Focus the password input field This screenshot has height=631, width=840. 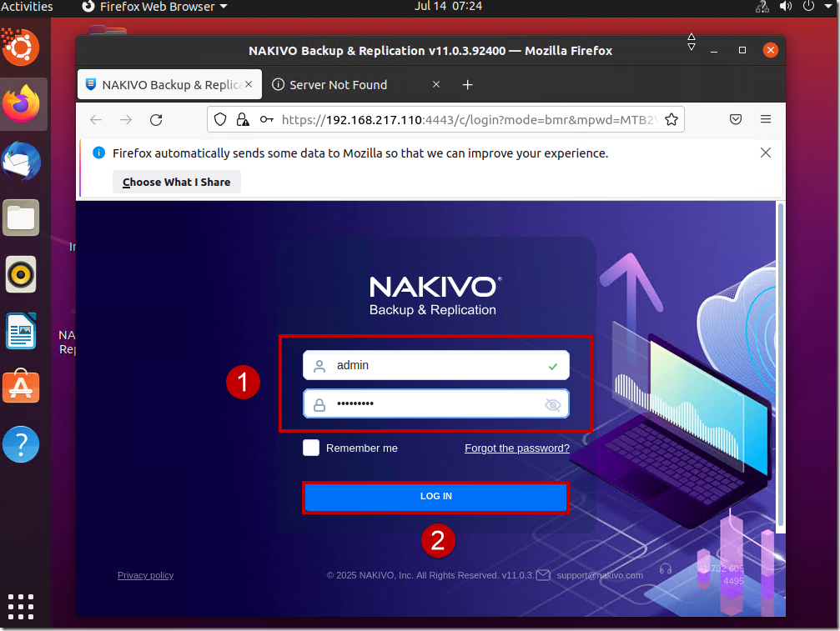pos(435,404)
